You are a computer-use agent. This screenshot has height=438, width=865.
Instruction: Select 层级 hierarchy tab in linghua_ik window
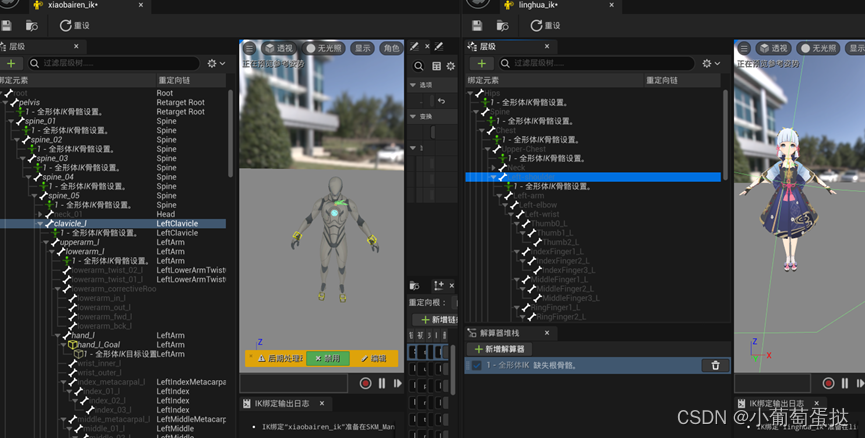(488, 46)
